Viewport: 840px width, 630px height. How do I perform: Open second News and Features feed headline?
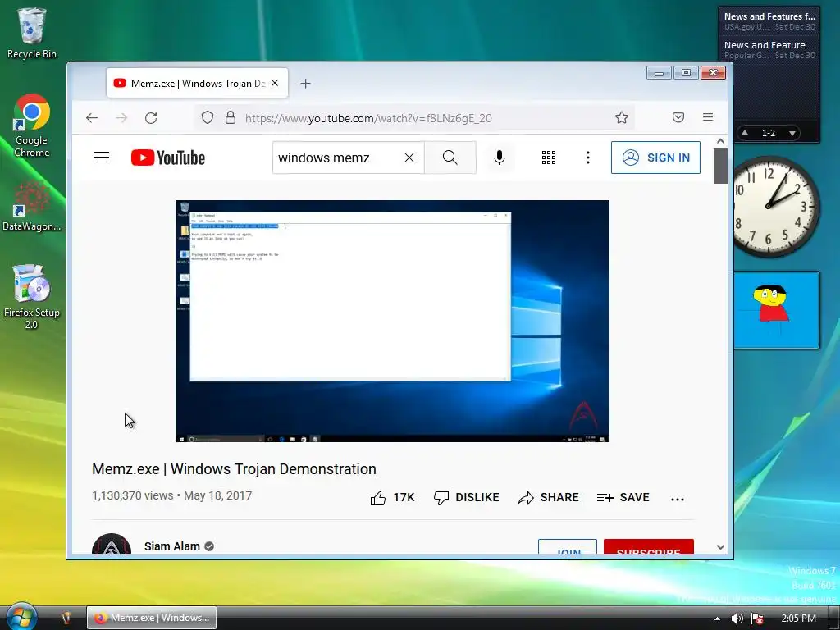[769, 46]
